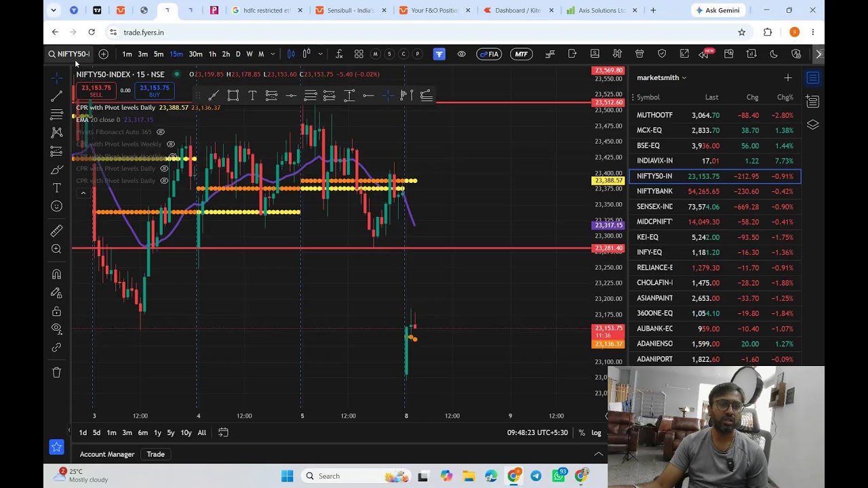This screenshot has width=868, height=488.
Task: Open the Fibonacci retracement tools in sidebar
Action: click(x=57, y=115)
